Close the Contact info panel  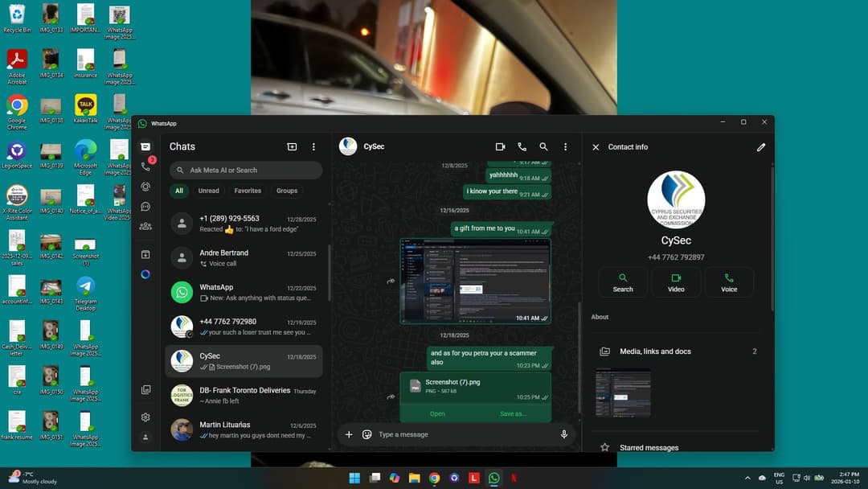point(596,147)
